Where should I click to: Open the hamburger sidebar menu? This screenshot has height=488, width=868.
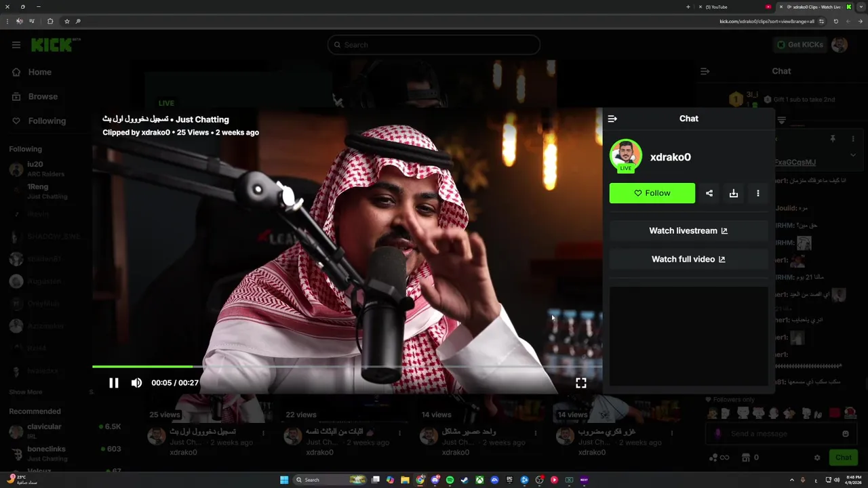(16, 45)
